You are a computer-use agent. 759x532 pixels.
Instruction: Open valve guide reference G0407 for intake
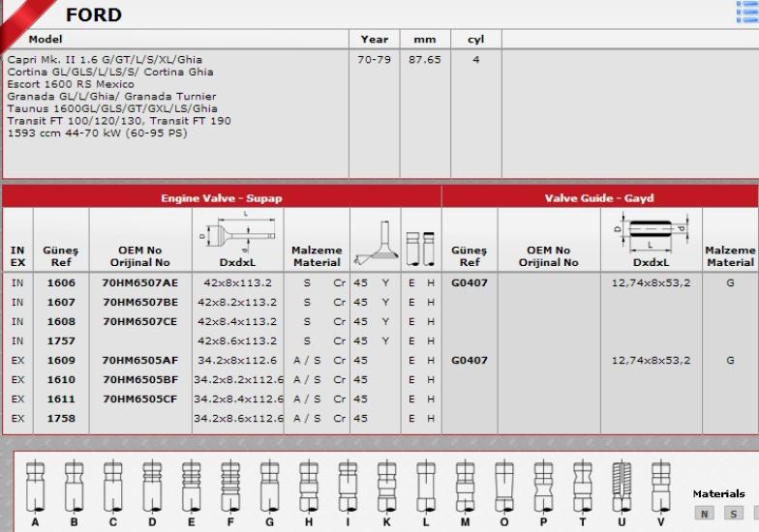point(469,282)
